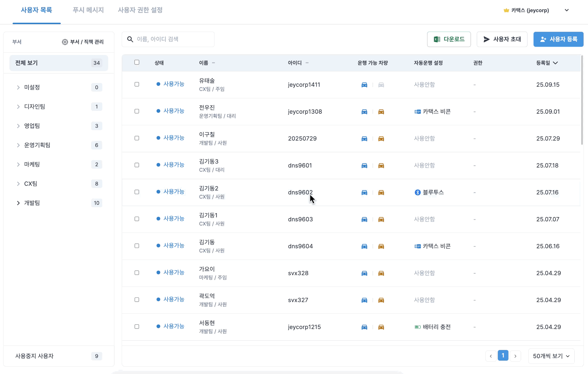This screenshot has height=374, width=588.
Task: Click the Bluetooth icon in 김기동2 row
Action: click(x=417, y=192)
